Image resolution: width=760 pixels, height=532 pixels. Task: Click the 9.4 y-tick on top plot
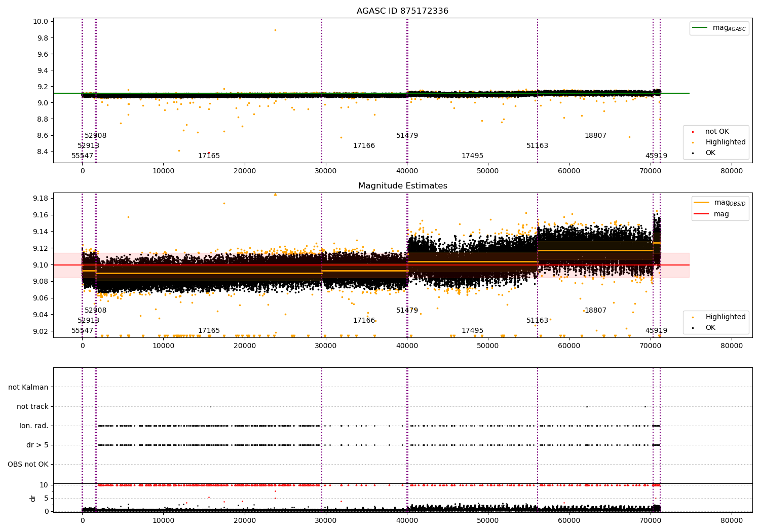pyautogui.click(x=43, y=70)
